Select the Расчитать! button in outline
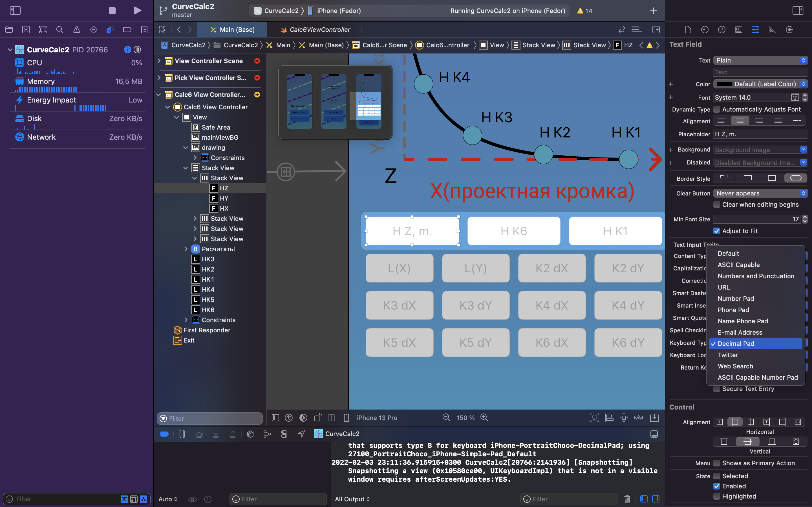812x507 pixels. 218,249
